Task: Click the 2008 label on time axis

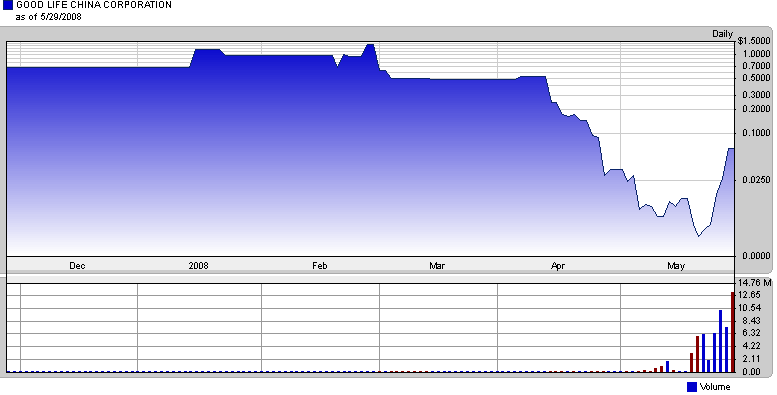Action: point(198,266)
